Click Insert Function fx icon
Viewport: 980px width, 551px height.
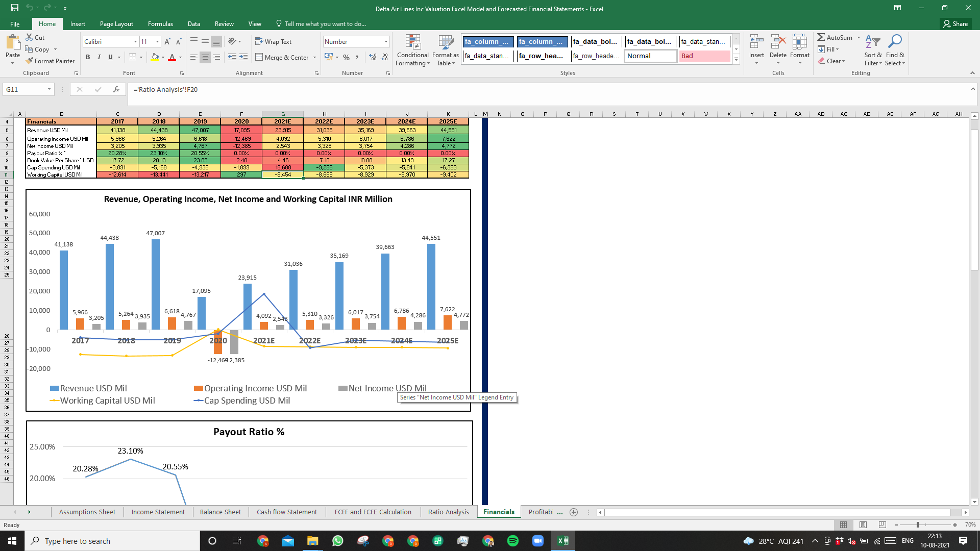coord(116,89)
